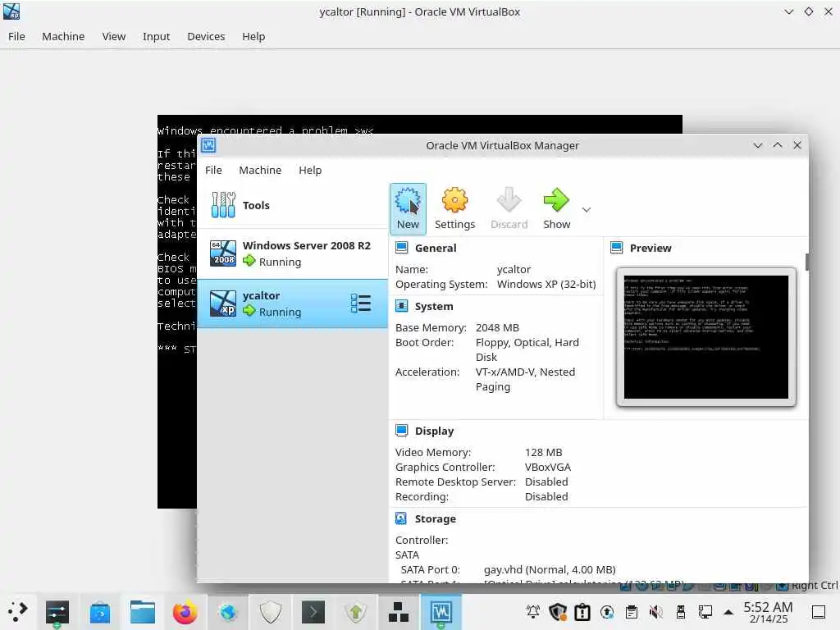Open the File menu of the ycaltor VM window
Image resolution: width=840 pixels, height=630 pixels.
16,36
